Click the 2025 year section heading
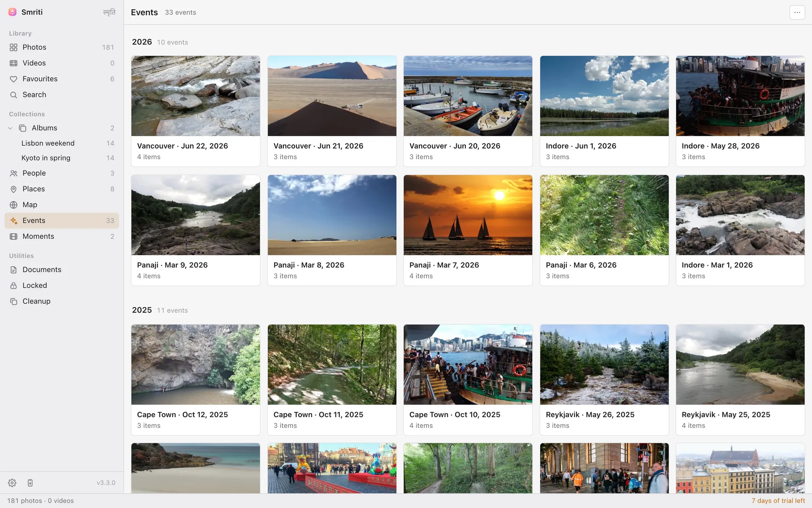Image resolution: width=812 pixels, height=508 pixels. point(142,310)
